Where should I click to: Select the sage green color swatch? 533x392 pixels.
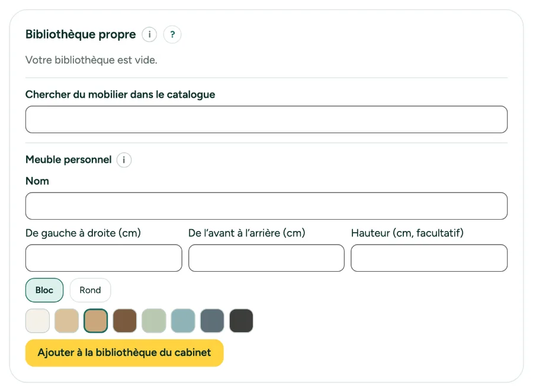[154, 320]
